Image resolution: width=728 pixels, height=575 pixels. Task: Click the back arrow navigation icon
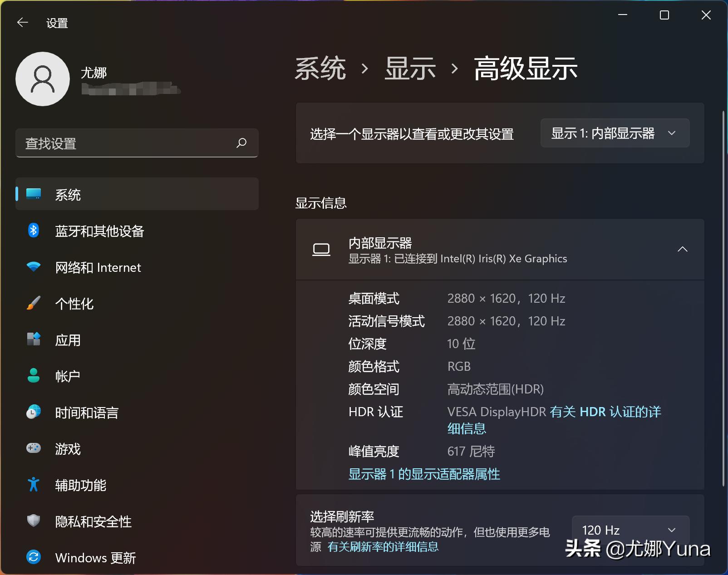click(22, 22)
